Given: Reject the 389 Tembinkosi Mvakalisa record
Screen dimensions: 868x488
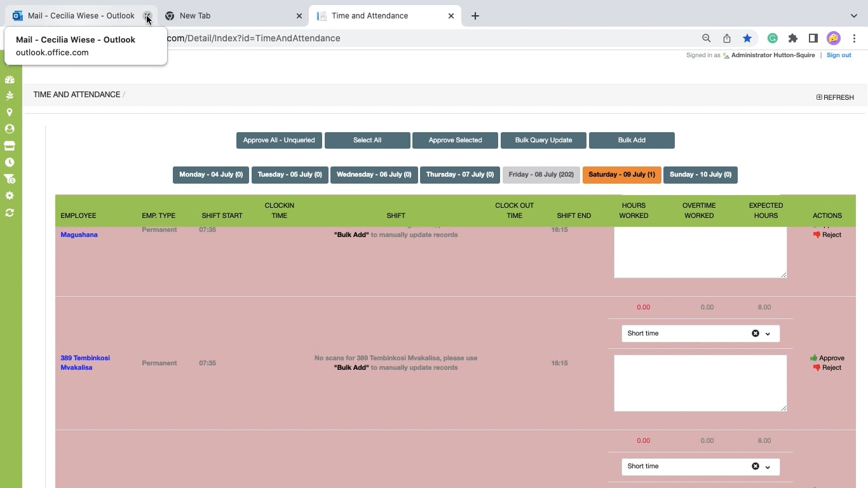Looking at the screenshot, I should point(827,367).
